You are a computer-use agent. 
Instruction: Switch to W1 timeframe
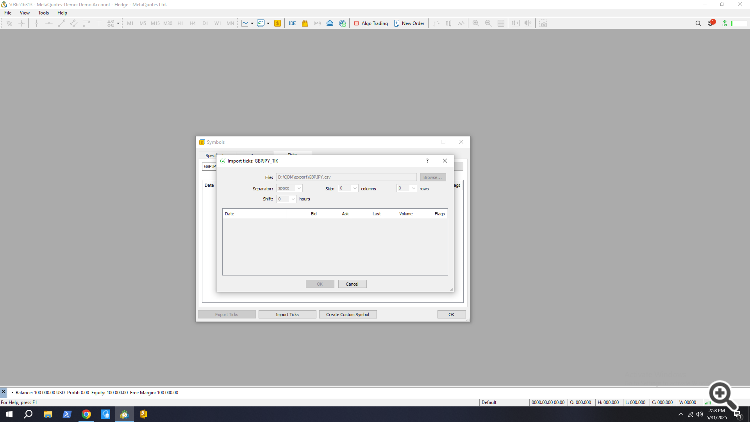(x=218, y=23)
